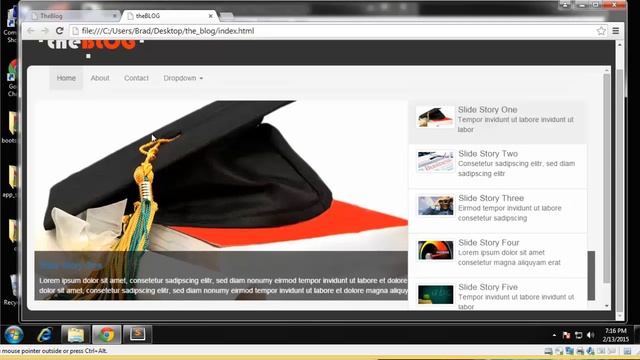The width and height of the screenshot is (640, 360).
Task: Click the Slide Story Two description text
Action: click(516, 169)
